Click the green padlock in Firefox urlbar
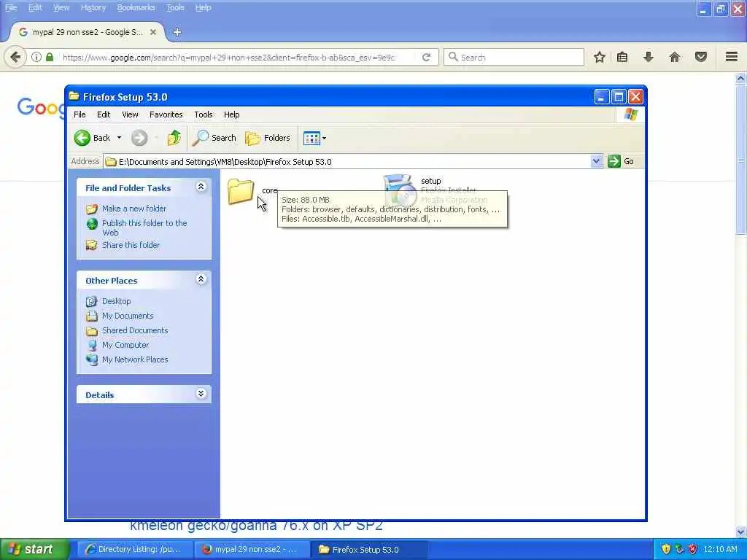Image resolution: width=747 pixels, height=560 pixels. (x=50, y=57)
